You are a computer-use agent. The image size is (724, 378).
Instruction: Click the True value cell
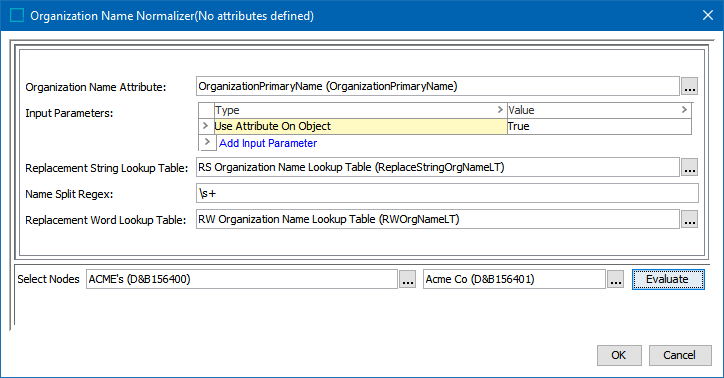599,126
